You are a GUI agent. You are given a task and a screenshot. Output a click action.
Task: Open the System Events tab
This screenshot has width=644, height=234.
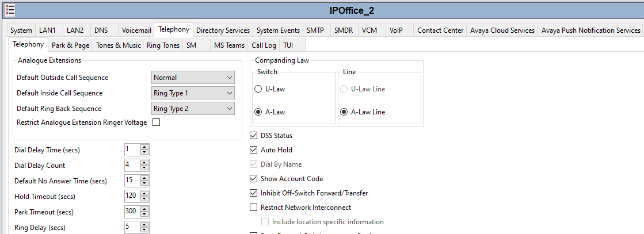tap(278, 30)
